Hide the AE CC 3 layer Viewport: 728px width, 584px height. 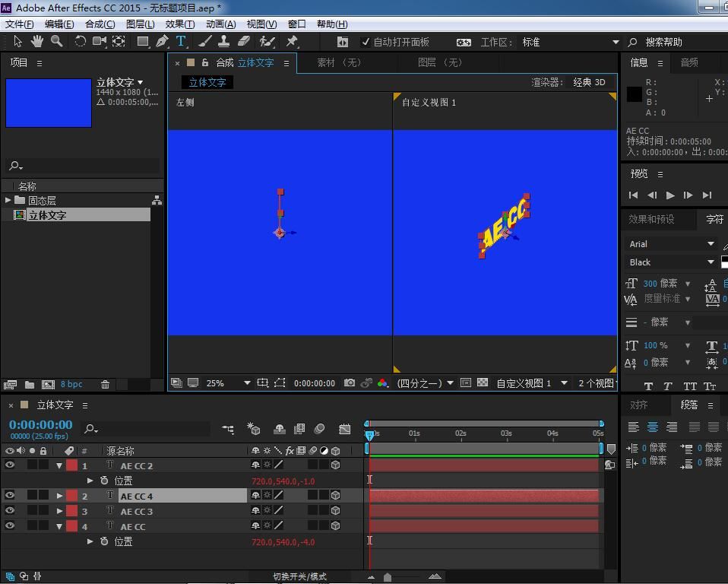tap(9, 510)
